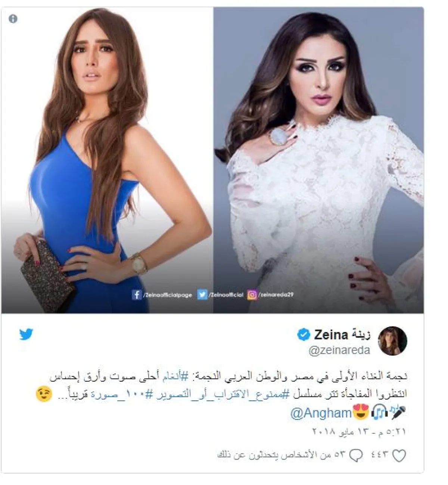Open the Zeina زينة display name
The image size is (448, 485).
pyautogui.click(x=342, y=335)
